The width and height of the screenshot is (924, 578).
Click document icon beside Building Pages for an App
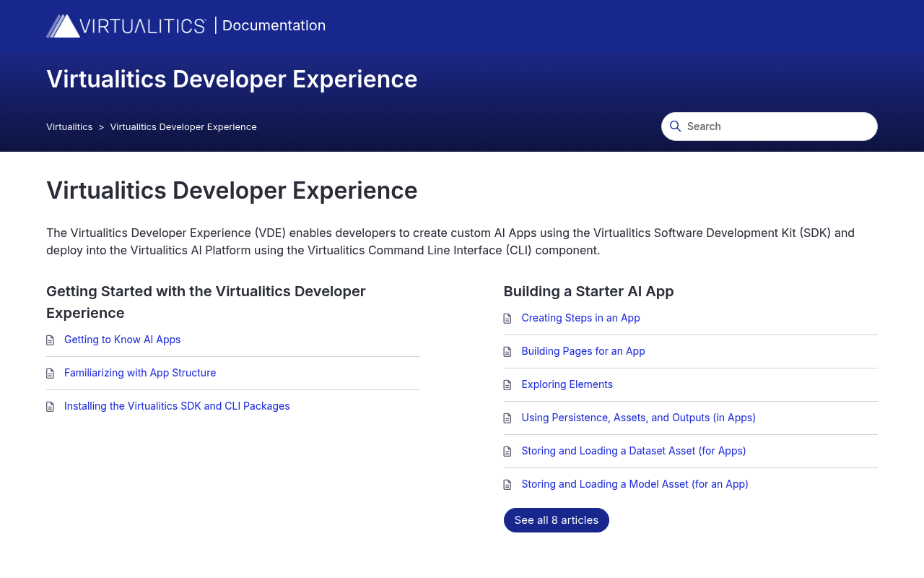[507, 352]
